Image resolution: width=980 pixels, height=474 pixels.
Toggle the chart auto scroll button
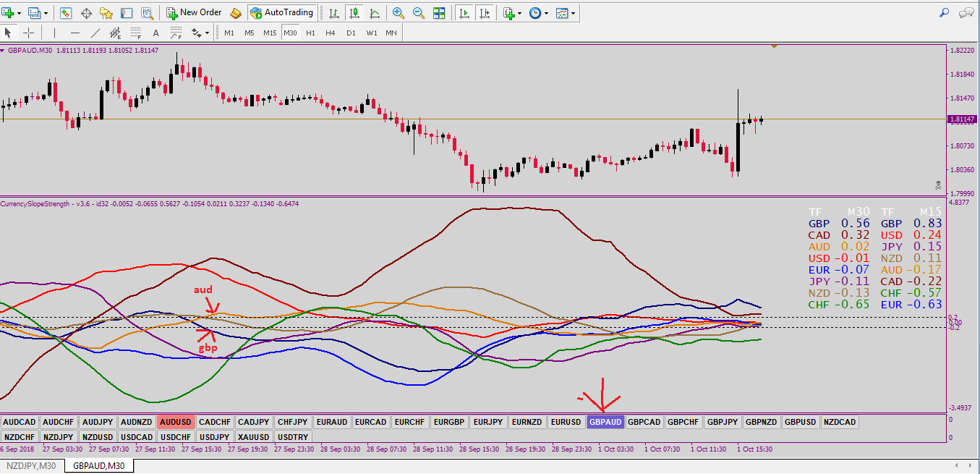pyautogui.click(x=464, y=12)
